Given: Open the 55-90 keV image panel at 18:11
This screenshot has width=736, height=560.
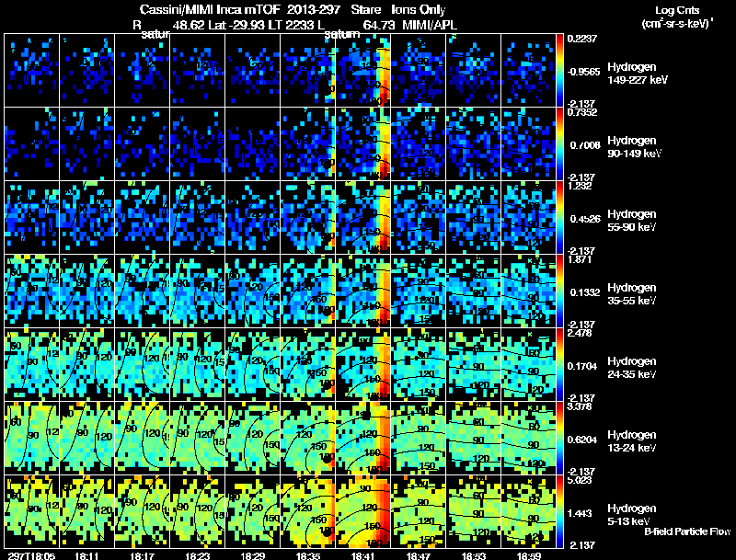Looking at the screenshot, I should (x=86, y=217).
